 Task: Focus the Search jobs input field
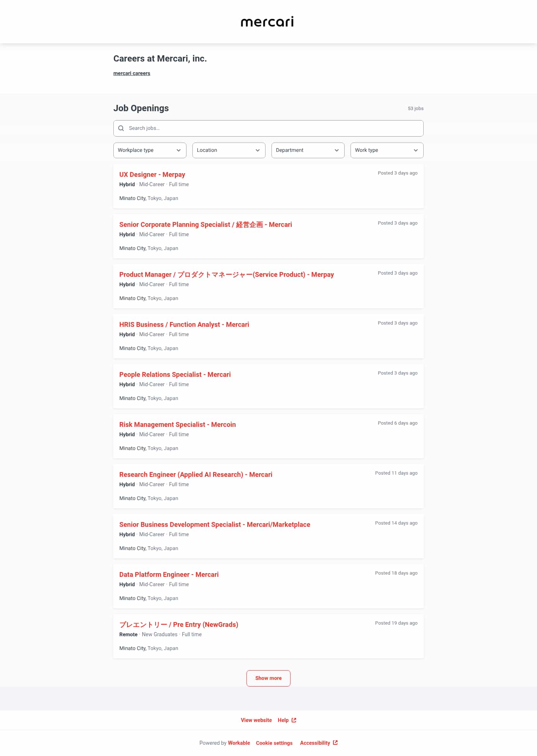[x=268, y=128]
